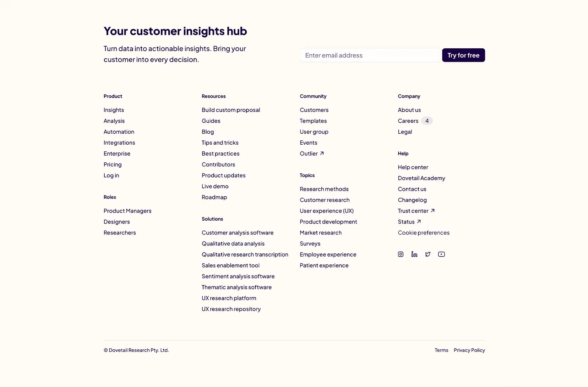Focus the Enter email address field
The image size is (588, 387).
click(x=370, y=55)
